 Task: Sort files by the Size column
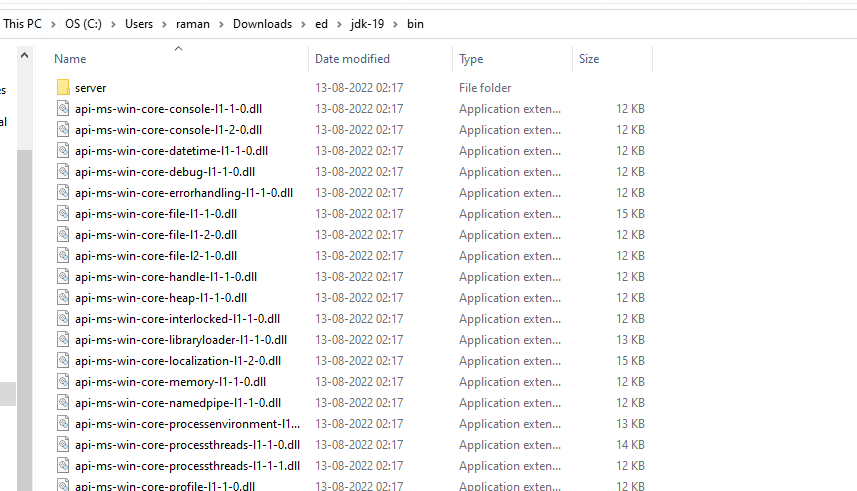click(x=589, y=59)
